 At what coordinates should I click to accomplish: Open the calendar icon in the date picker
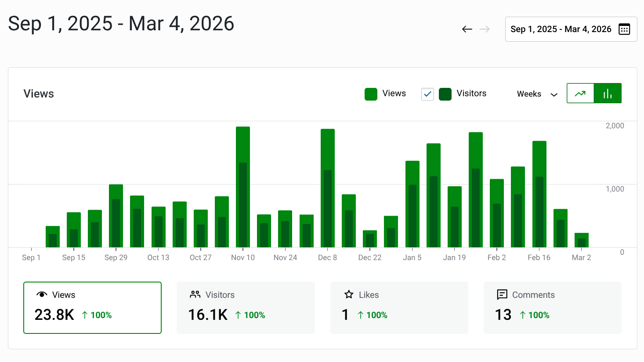tap(624, 29)
